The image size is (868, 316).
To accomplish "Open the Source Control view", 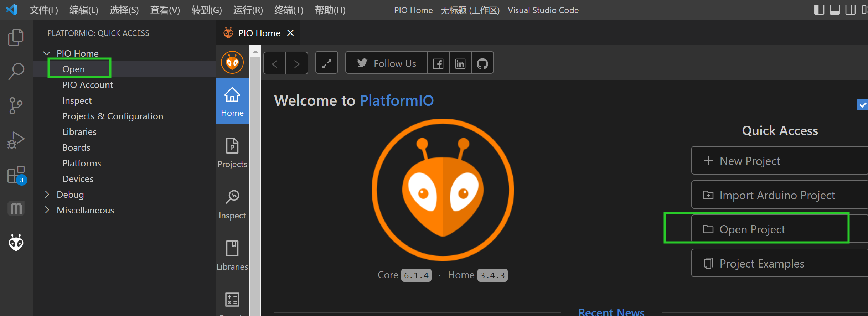I will (x=16, y=106).
